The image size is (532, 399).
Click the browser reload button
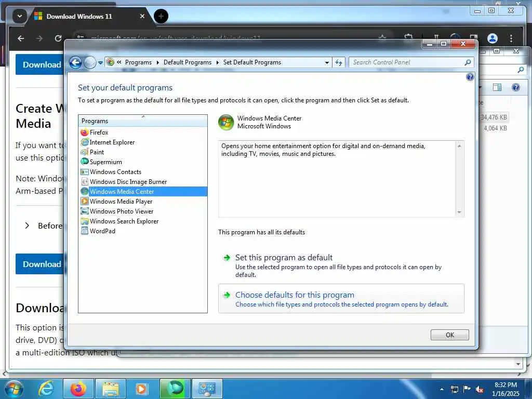point(58,38)
